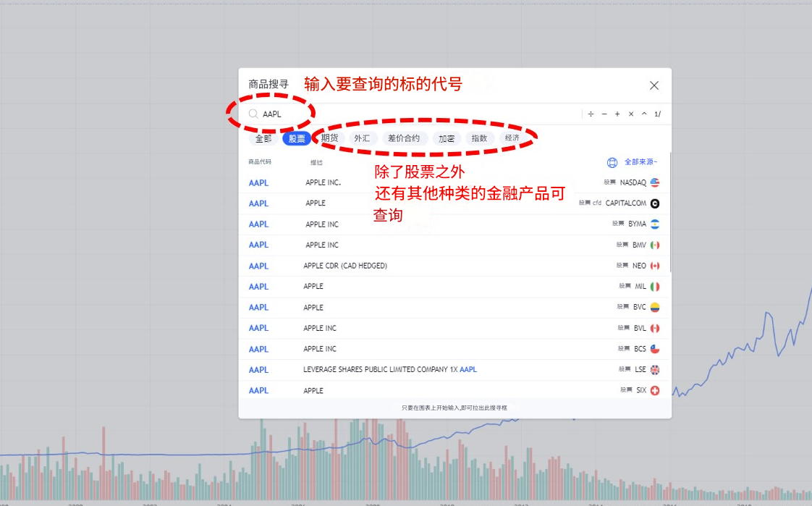Switch to the 经济 economy tab
Image resolution: width=812 pixels, height=506 pixels.
click(x=512, y=138)
